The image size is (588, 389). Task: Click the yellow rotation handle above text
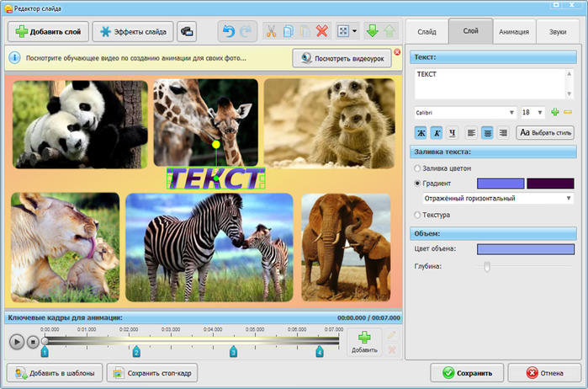[x=216, y=144]
